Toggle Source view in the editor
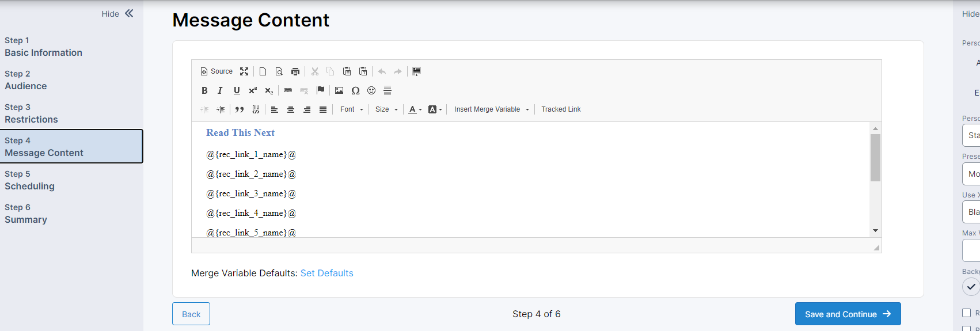 (216, 71)
